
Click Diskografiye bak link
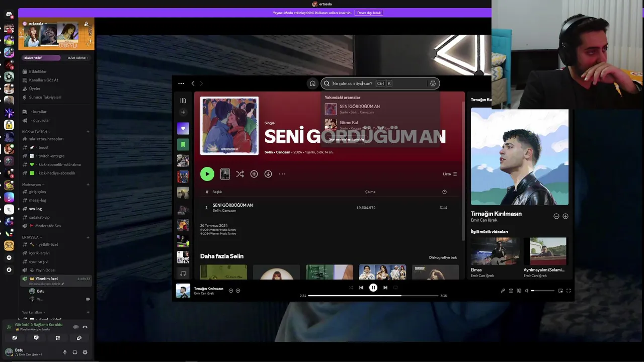[x=443, y=257]
